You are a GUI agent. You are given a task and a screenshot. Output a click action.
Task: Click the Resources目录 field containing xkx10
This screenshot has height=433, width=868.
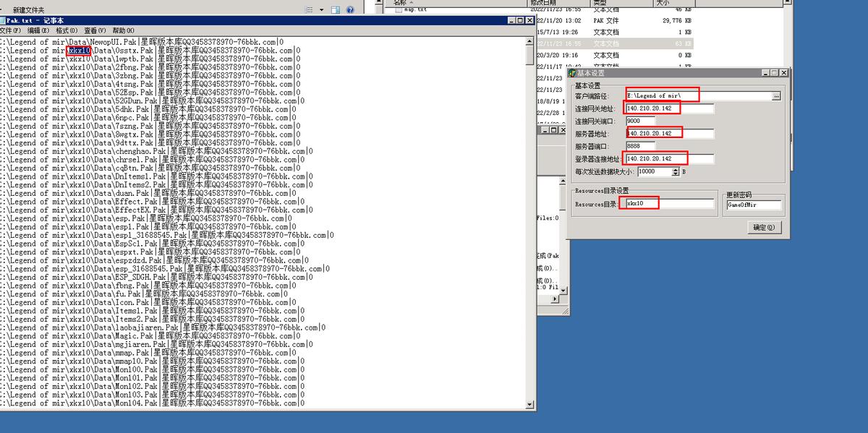[x=670, y=205]
